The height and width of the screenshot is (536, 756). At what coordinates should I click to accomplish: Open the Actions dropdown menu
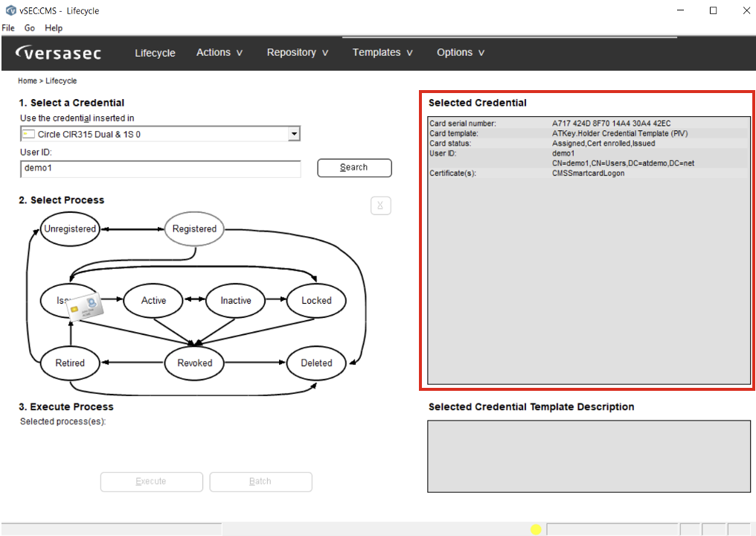(x=220, y=53)
